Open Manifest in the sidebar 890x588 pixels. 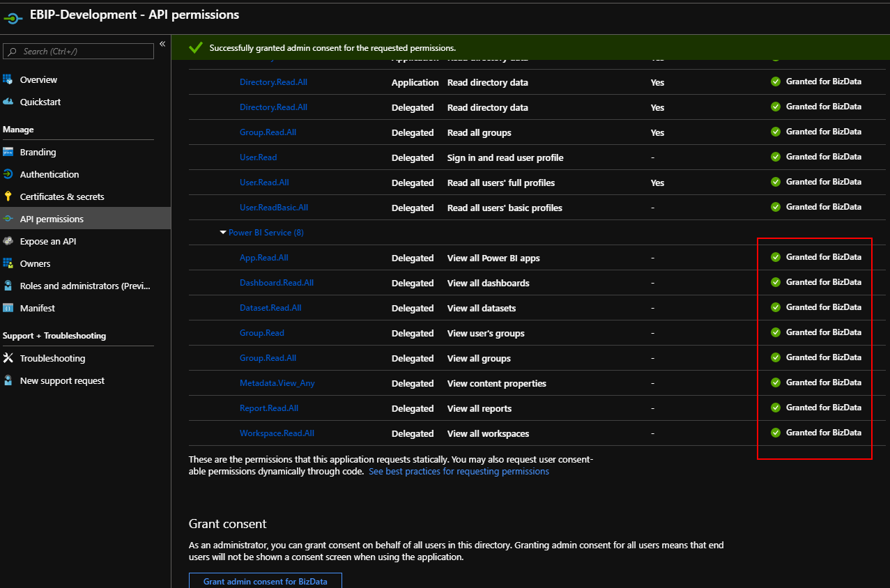coord(38,308)
